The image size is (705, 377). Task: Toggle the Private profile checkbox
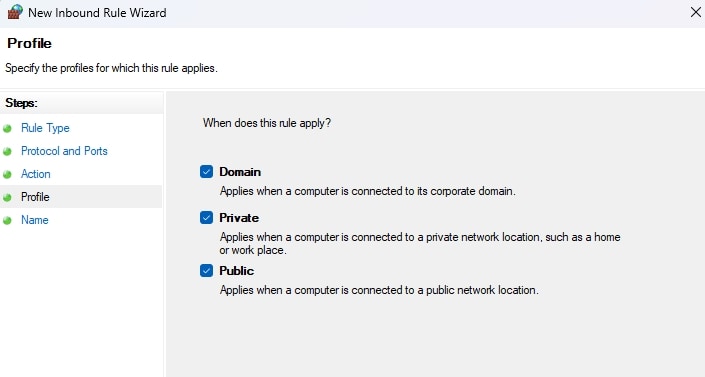[x=206, y=217]
